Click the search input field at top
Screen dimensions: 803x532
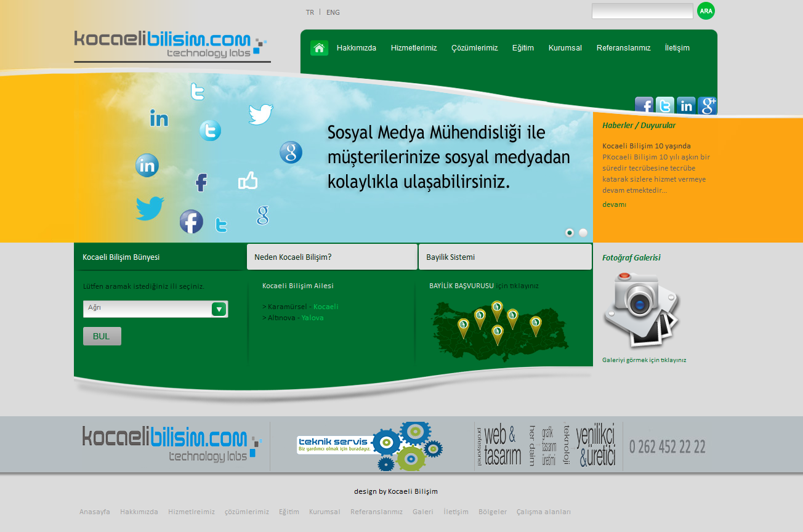click(642, 11)
